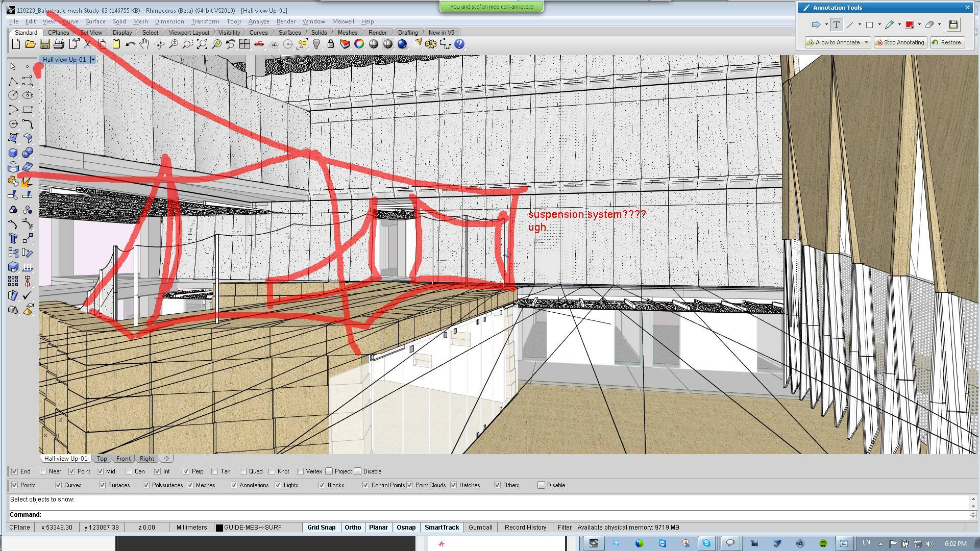Switch to the Drafting toolbar tab
This screenshot has height=551, width=980.
tap(408, 33)
